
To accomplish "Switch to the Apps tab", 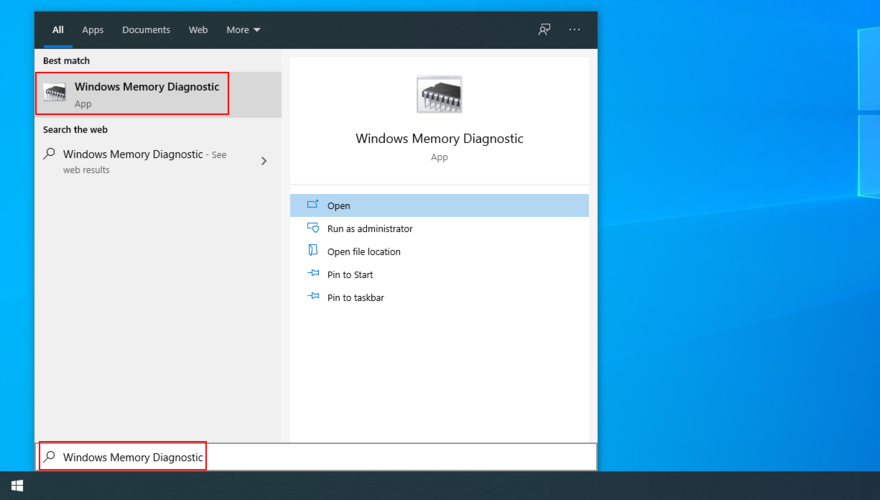I will pos(93,30).
